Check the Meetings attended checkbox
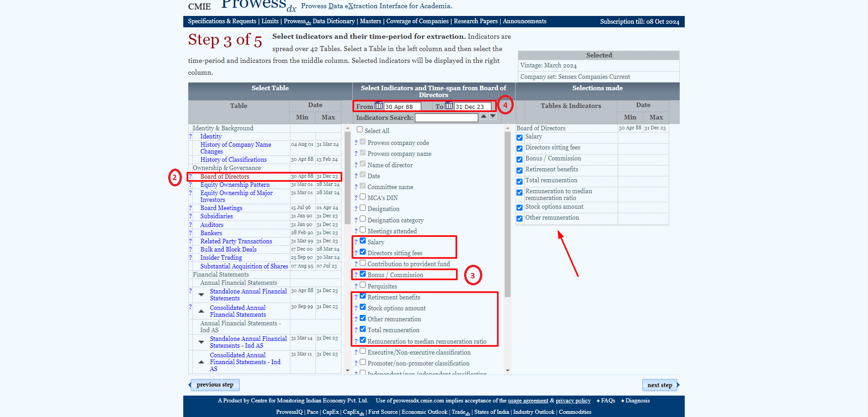868x417 pixels. [x=363, y=230]
